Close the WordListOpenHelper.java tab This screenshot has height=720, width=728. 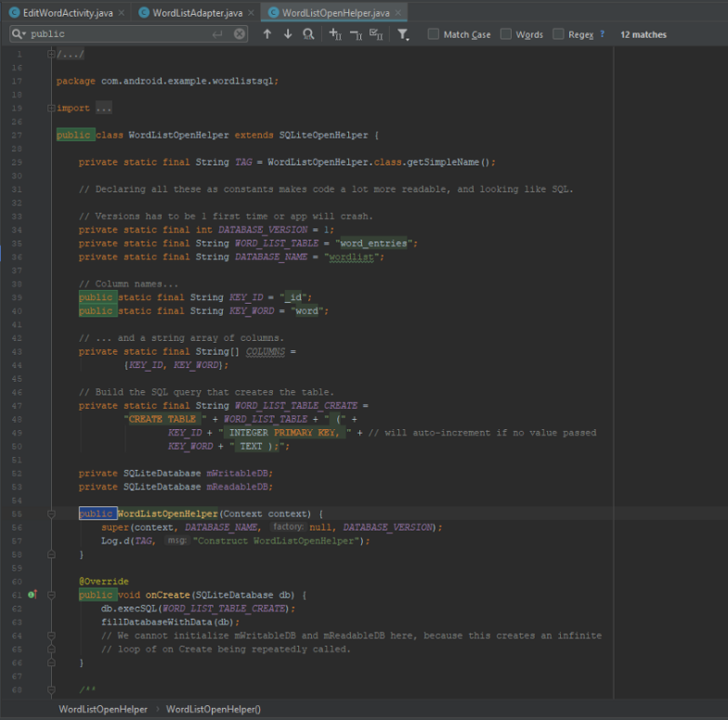397,13
